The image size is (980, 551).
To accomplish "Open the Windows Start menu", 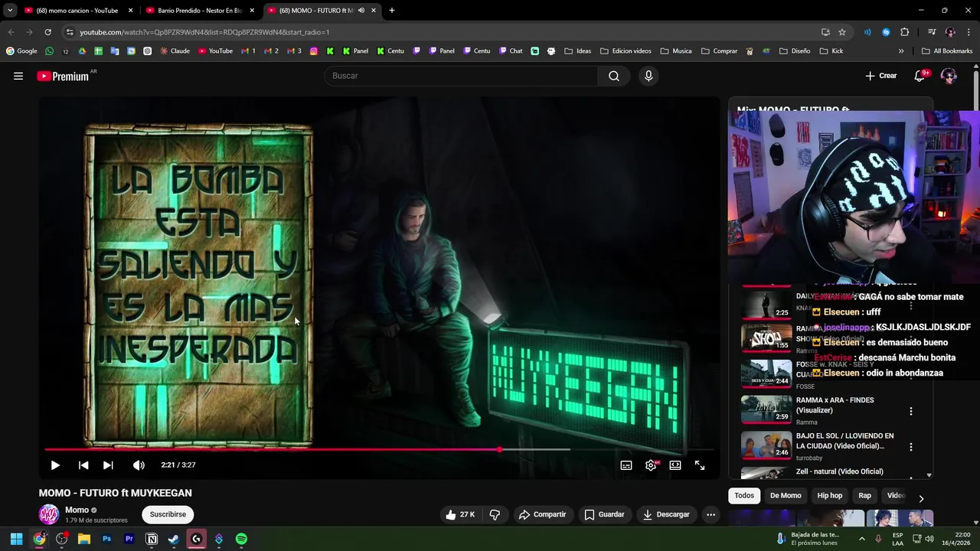I will [x=16, y=539].
